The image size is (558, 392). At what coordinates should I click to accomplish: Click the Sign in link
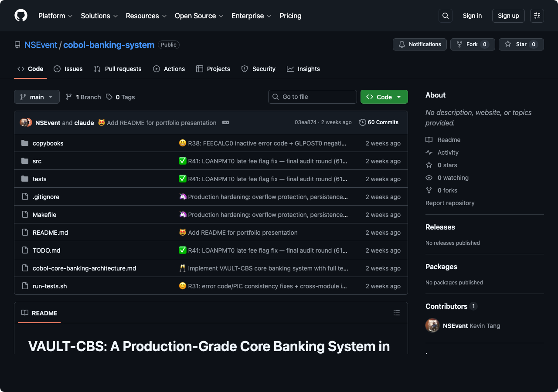coord(472,16)
